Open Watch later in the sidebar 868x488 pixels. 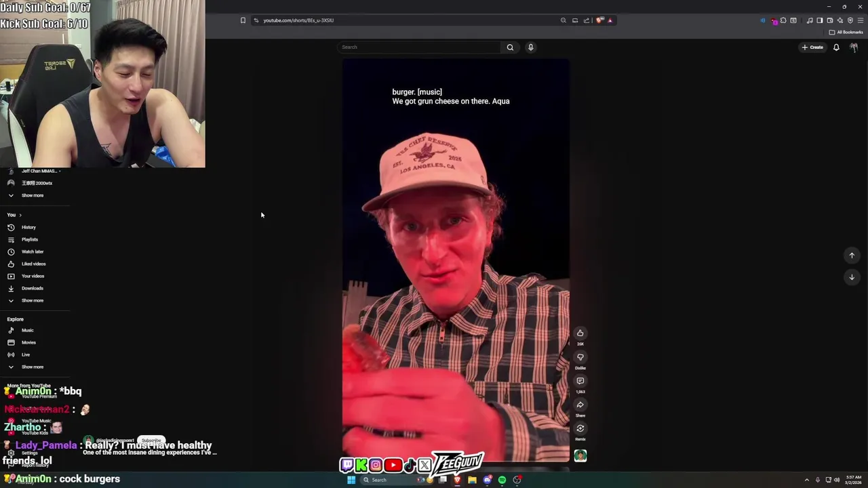[34, 251]
